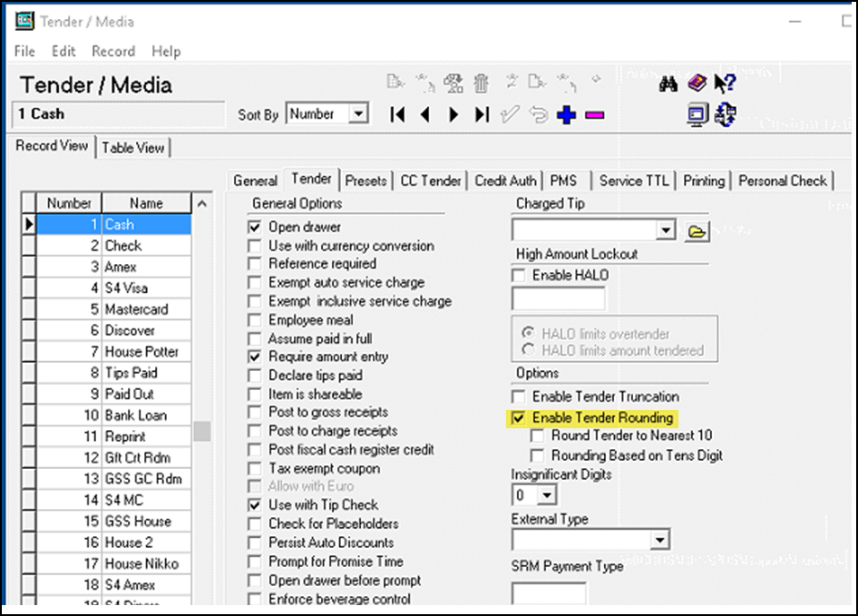Delete record using pink minus icon
Image resolution: width=858 pixels, height=616 pixels.
point(595,115)
